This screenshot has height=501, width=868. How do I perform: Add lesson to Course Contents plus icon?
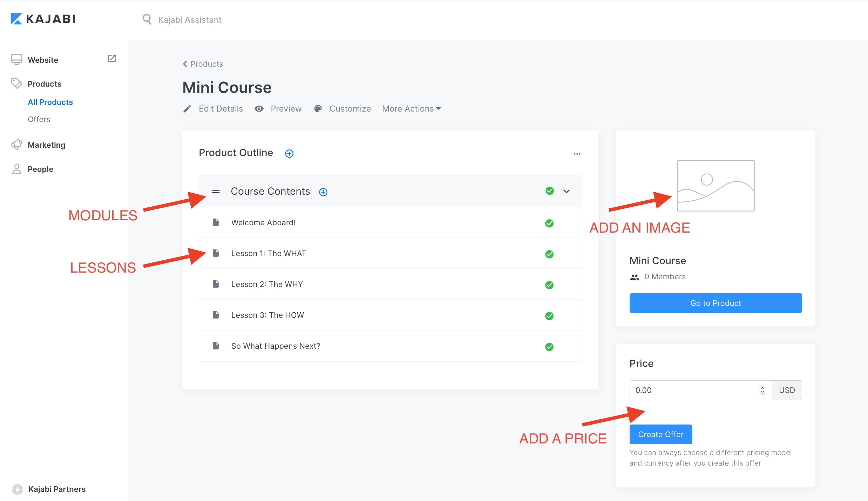click(x=323, y=192)
